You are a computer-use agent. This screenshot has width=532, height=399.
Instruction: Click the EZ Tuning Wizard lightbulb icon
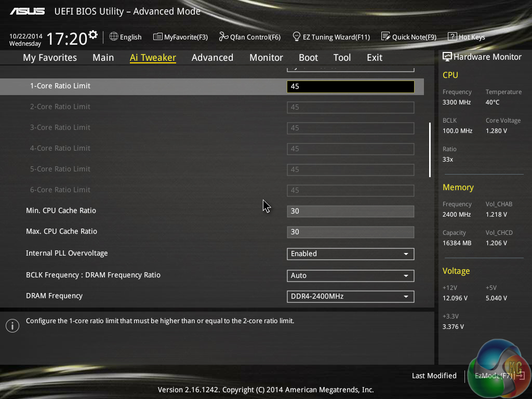coord(296,36)
